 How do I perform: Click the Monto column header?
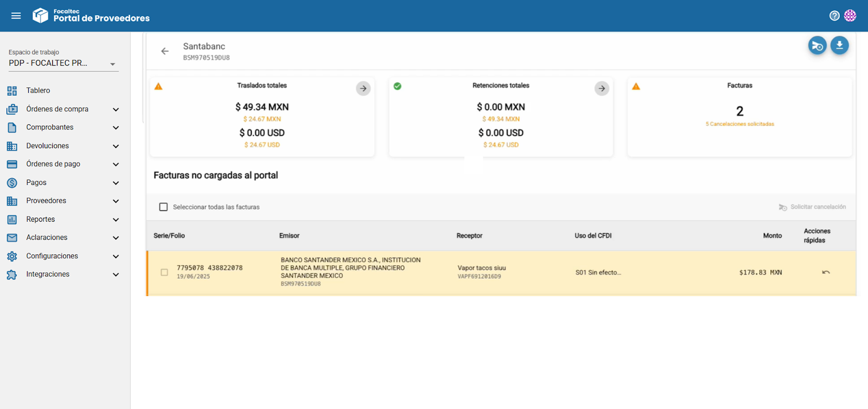773,236
